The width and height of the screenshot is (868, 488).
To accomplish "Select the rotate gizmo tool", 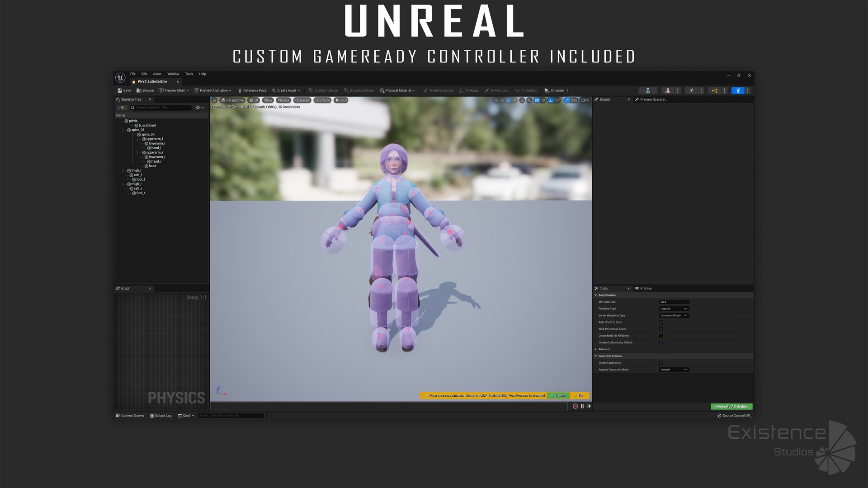I will click(x=508, y=100).
